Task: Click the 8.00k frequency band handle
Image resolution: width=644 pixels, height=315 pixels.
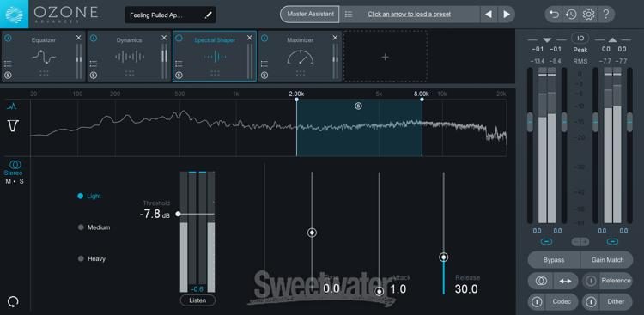Action: (x=422, y=100)
